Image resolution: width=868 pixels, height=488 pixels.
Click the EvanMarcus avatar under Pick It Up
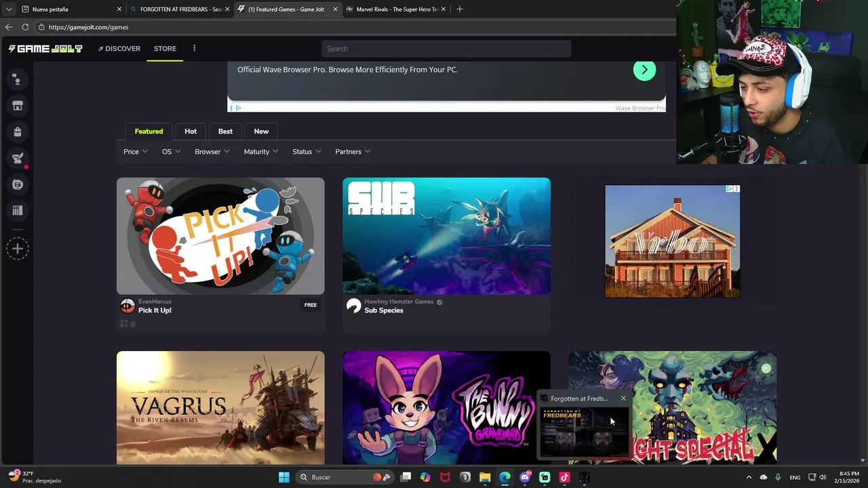pyautogui.click(x=127, y=306)
